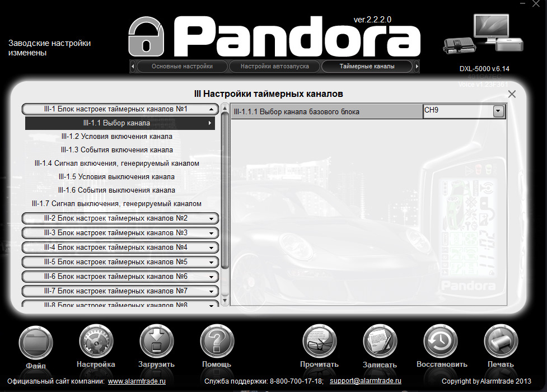Select III-1.7 Сигнал выключения, генерируемый каналом

117,203
